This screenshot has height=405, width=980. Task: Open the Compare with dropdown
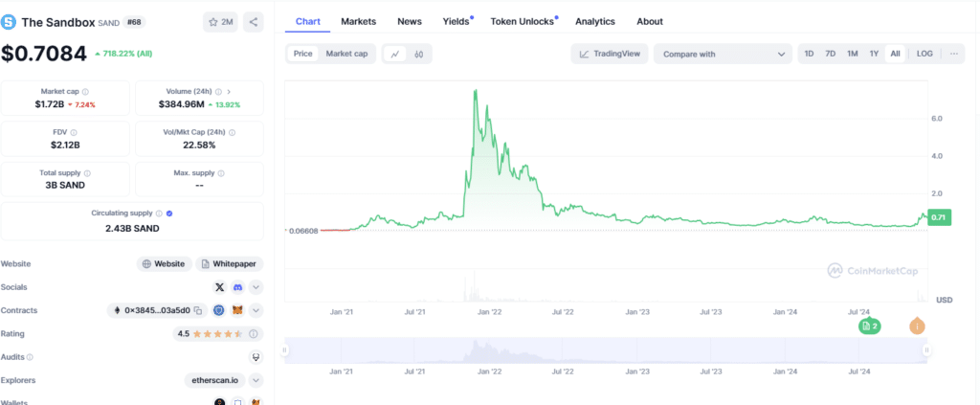(x=724, y=54)
